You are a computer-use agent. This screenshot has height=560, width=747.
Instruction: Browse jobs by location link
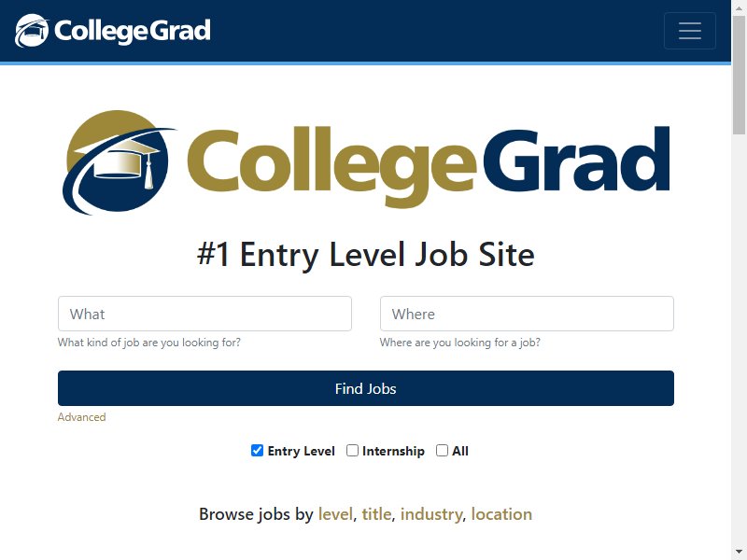click(501, 514)
